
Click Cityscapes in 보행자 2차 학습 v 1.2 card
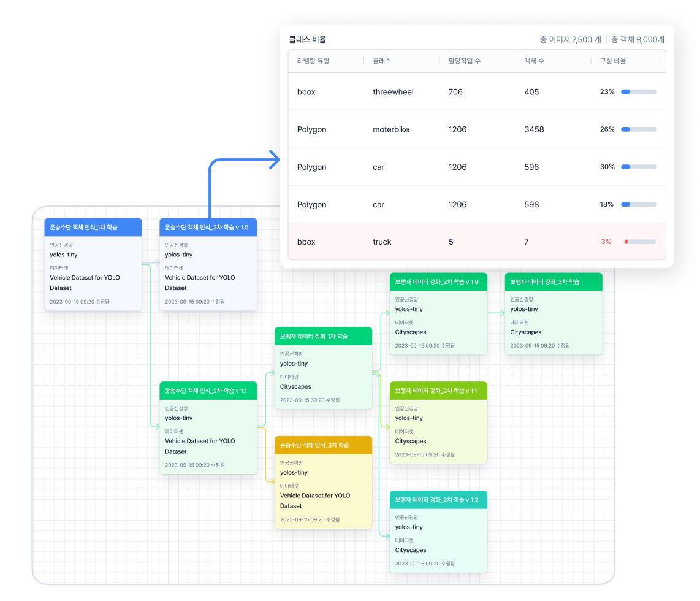pos(411,550)
